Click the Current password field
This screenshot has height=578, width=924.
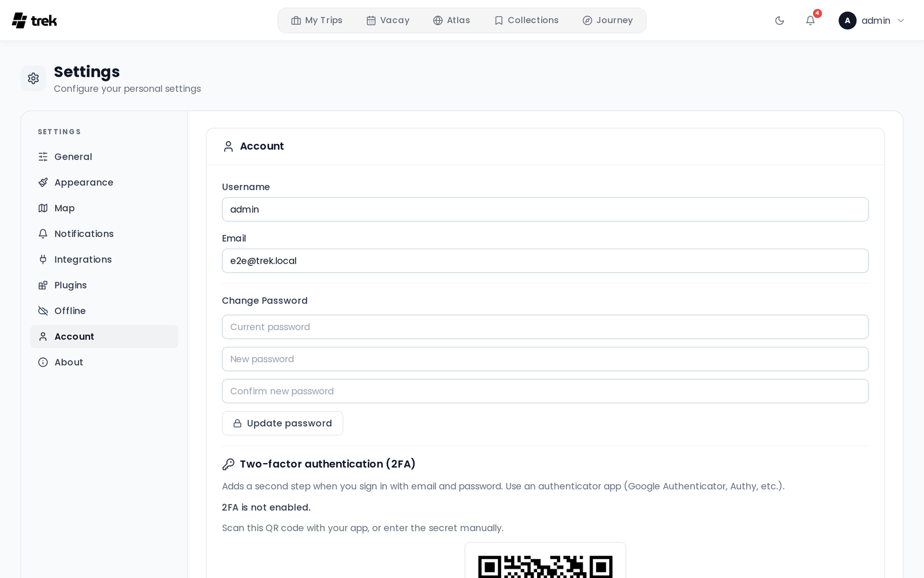click(545, 327)
